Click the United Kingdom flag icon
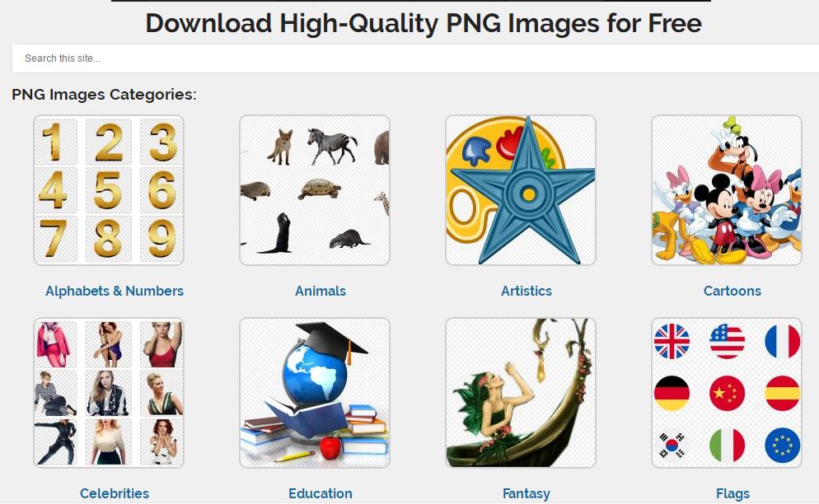Viewport: 819px width, 504px height. tap(672, 341)
